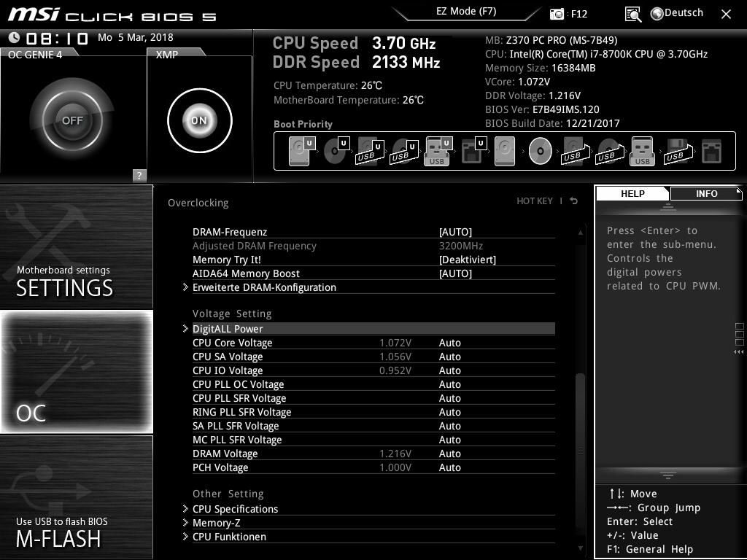Select the XMP tab label
Screen dimensions: 747x560
click(x=167, y=54)
